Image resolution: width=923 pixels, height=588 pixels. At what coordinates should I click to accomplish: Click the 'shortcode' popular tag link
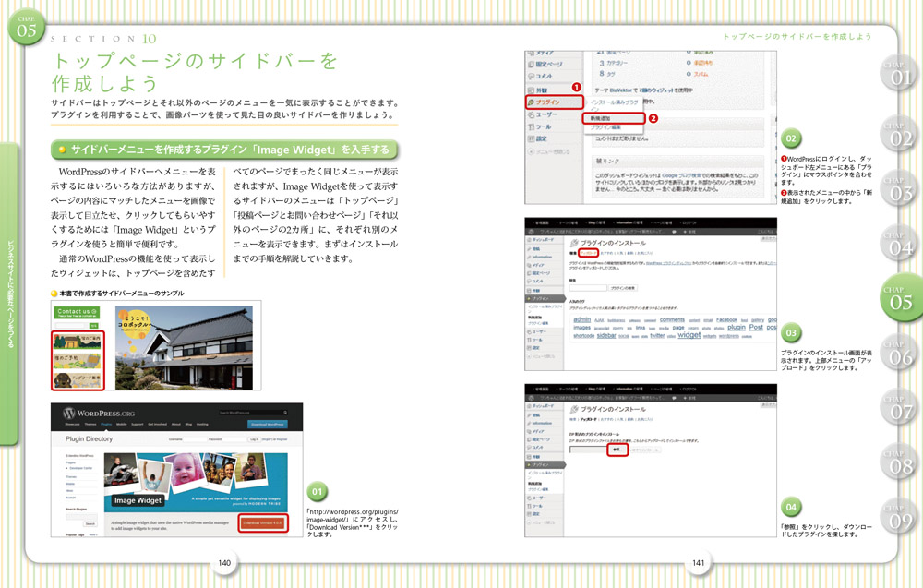click(x=583, y=335)
